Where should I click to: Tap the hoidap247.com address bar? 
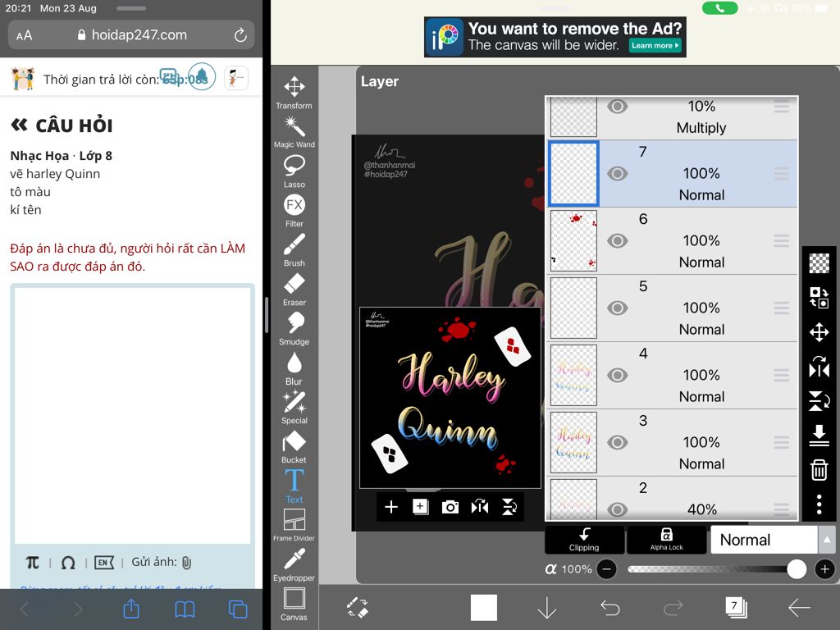(131, 35)
